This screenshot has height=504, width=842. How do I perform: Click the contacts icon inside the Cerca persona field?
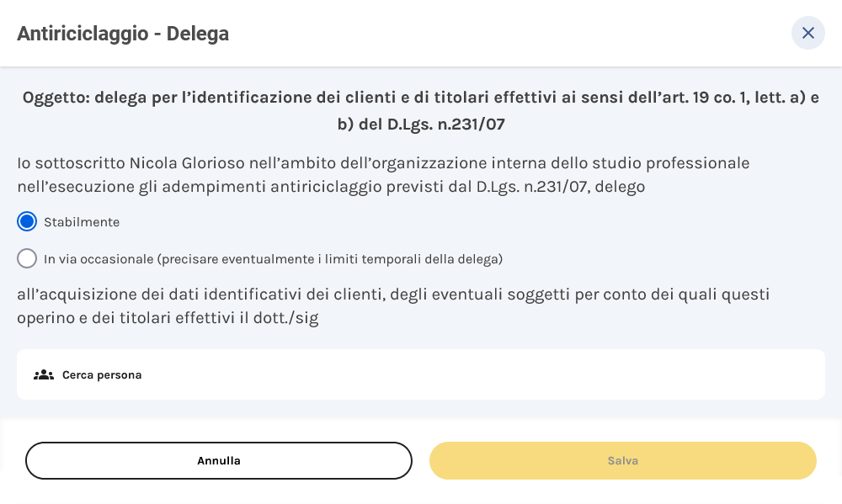point(43,374)
